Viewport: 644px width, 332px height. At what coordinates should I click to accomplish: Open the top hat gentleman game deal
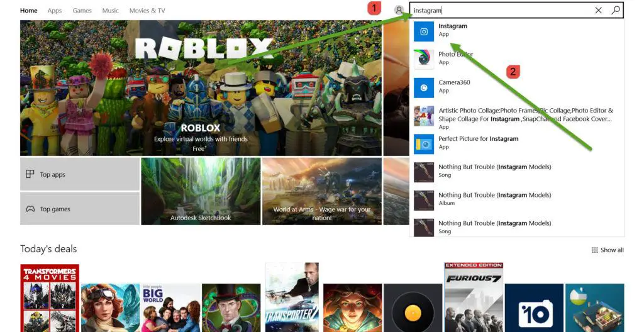[x=231, y=307]
